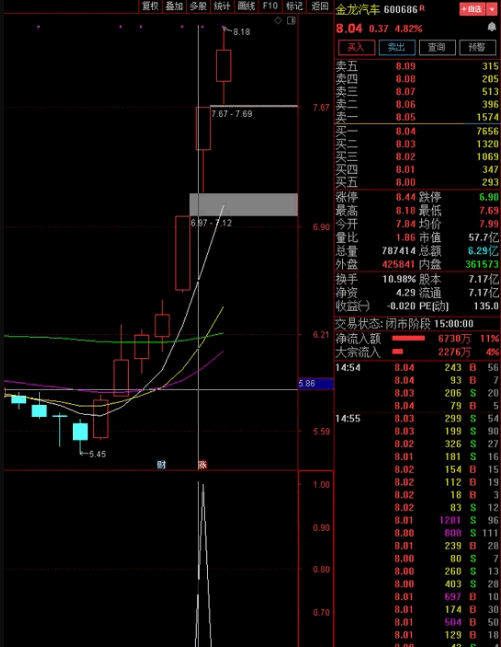Click the 均价 average price 7.99

coord(489,224)
